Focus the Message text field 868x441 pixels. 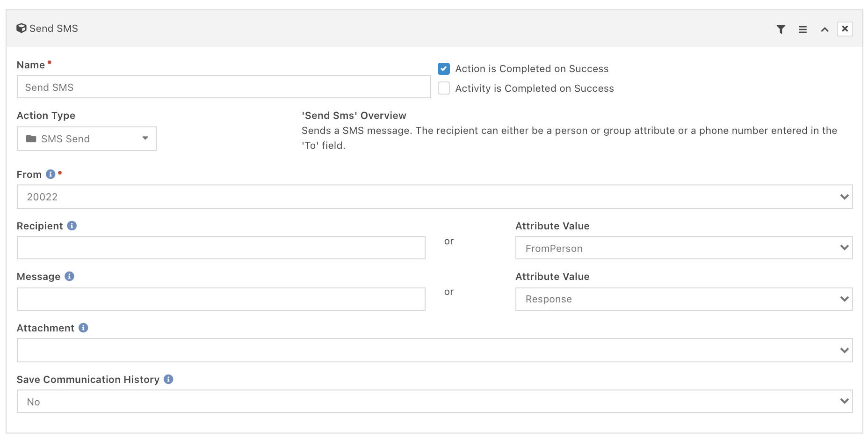[221, 299]
